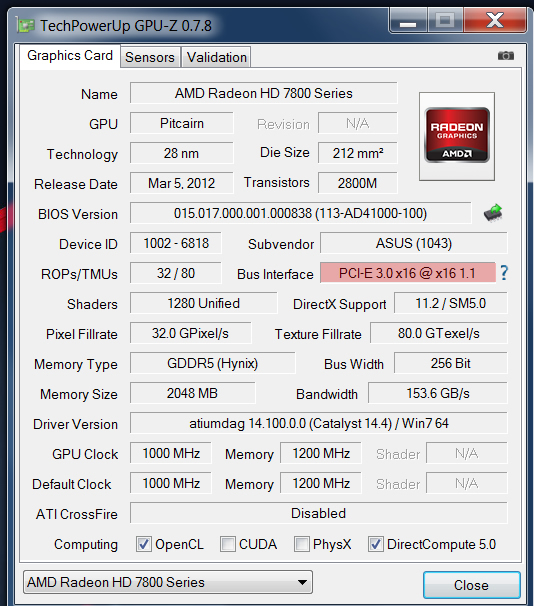Toggle the PhysX checkbox
The image size is (534, 606).
(301, 544)
